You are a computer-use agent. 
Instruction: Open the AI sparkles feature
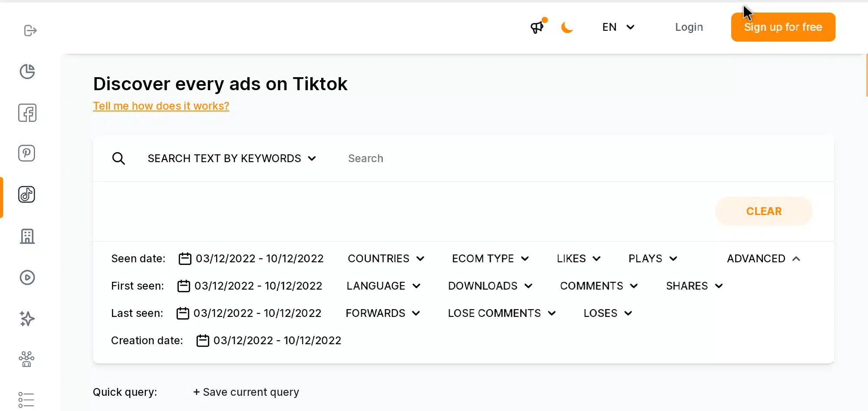pos(27,319)
